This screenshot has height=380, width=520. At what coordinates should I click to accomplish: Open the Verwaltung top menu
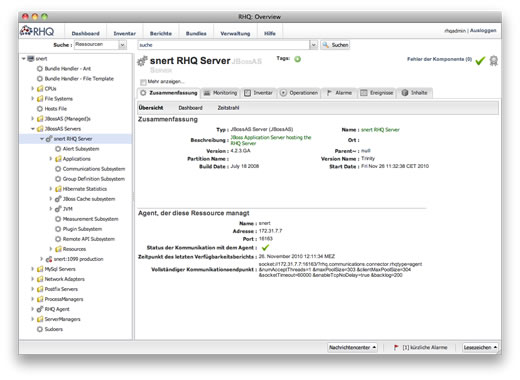click(x=235, y=33)
